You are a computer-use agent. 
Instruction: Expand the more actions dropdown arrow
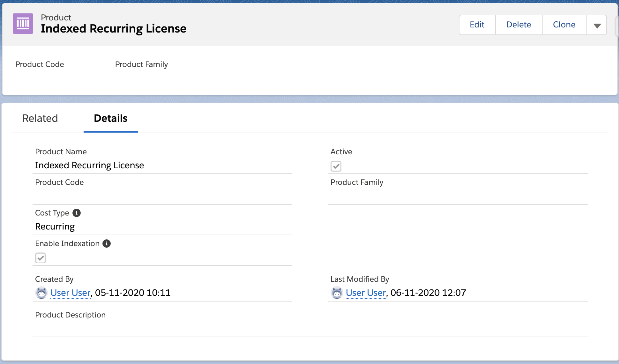tap(597, 25)
